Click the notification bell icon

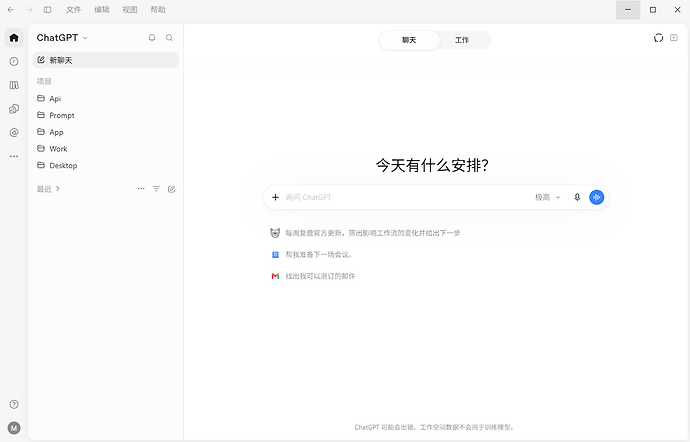click(x=152, y=38)
